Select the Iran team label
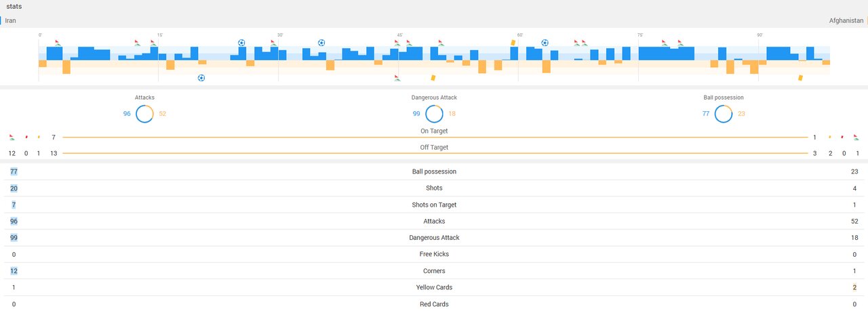 click(x=10, y=21)
